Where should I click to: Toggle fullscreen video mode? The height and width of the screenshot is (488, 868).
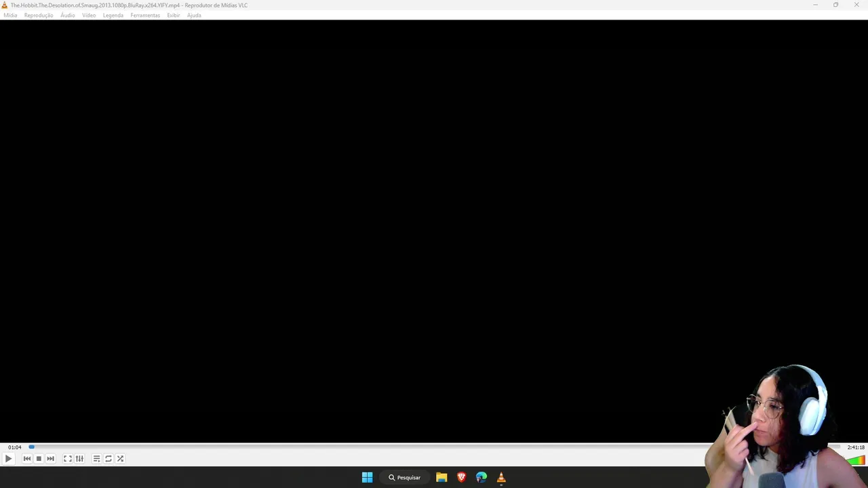(68, 459)
